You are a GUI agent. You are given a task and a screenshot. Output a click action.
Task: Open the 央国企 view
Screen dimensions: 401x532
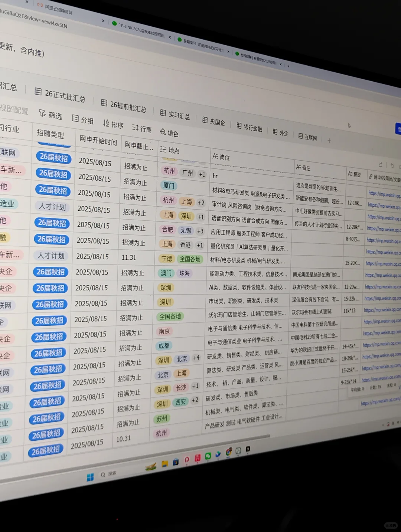(214, 121)
